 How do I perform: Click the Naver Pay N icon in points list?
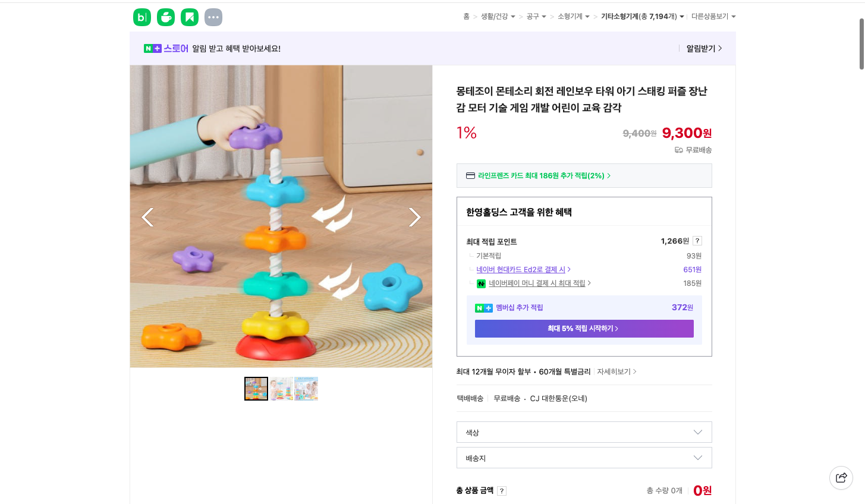(482, 283)
